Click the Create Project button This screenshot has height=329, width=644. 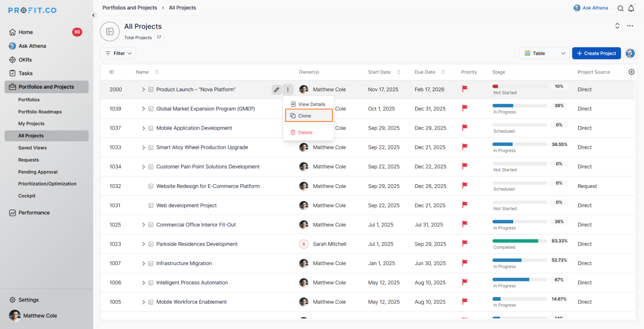596,53
